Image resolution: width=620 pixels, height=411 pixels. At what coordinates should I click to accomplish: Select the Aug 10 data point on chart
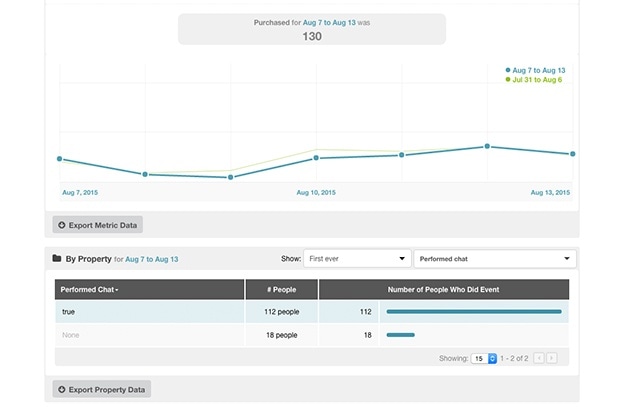point(316,158)
